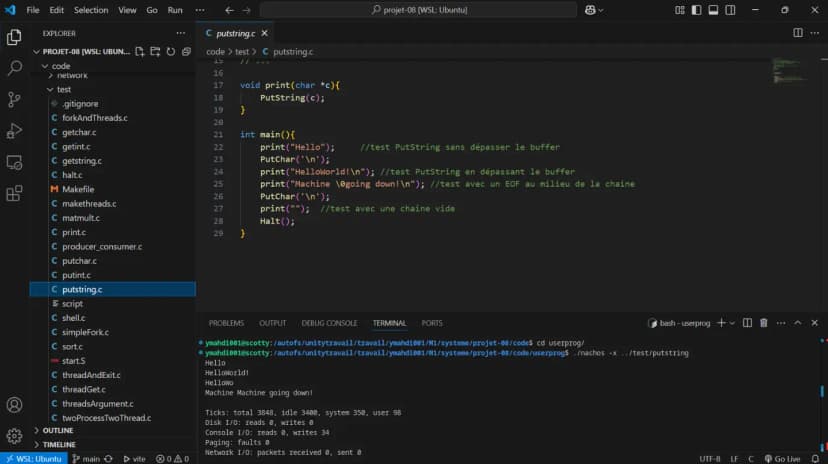Click the WSL: Ubuntu remote indicator

point(34,459)
